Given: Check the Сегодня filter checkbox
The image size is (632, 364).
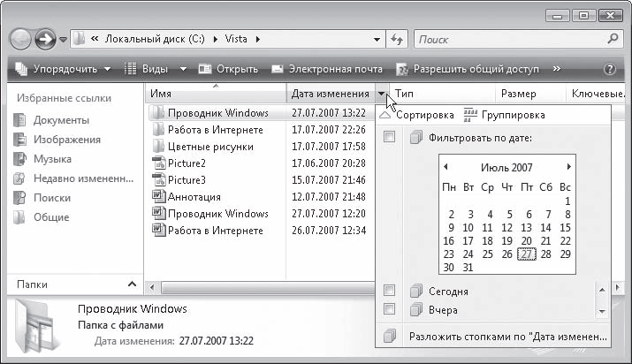Looking at the screenshot, I should click(x=390, y=291).
